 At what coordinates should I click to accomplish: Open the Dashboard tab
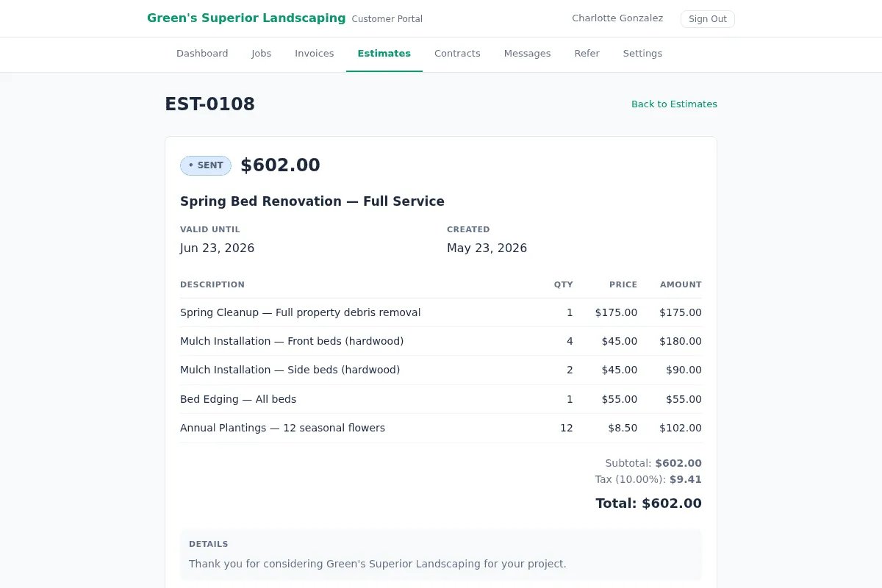(202, 54)
